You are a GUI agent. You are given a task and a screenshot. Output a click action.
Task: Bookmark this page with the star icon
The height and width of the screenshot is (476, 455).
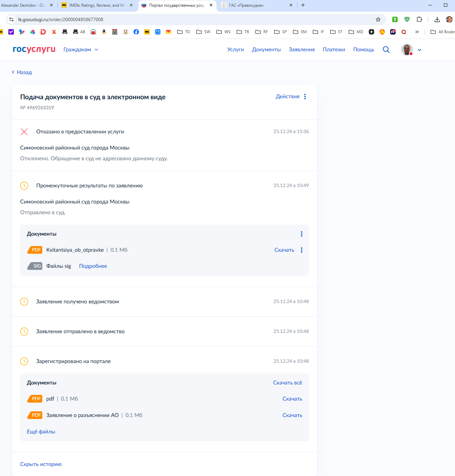coord(378,19)
